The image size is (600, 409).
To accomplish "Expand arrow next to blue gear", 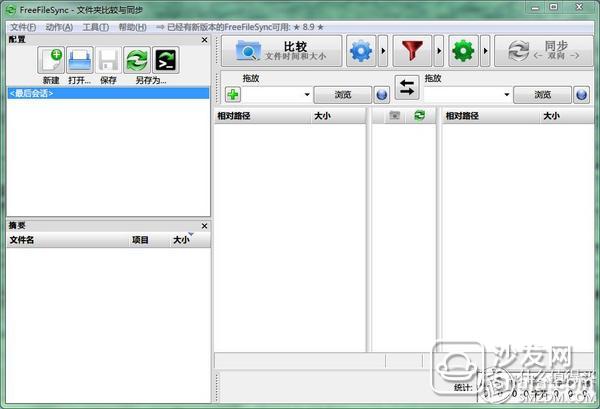I will pyautogui.click(x=383, y=51).
